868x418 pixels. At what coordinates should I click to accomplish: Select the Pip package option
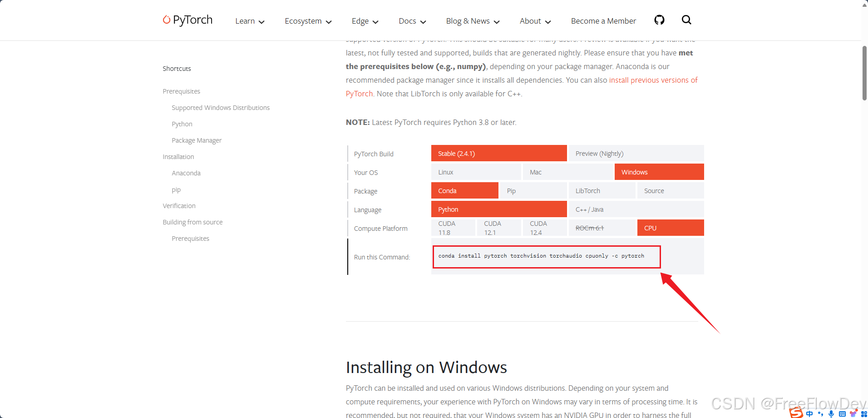[x=533, y=190]
